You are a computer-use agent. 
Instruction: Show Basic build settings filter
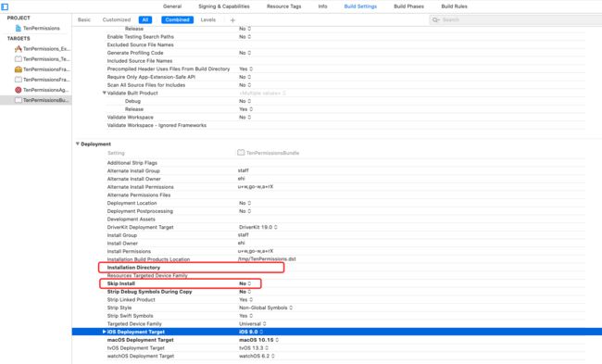point(84,20)
